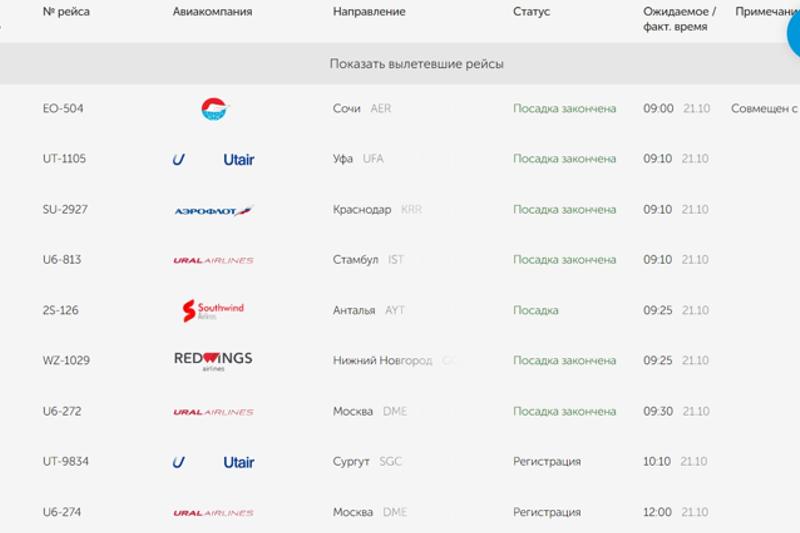Select the Нижний Новгород destination
This screenshot has width=800, height=533.
[x=382, y=361]
